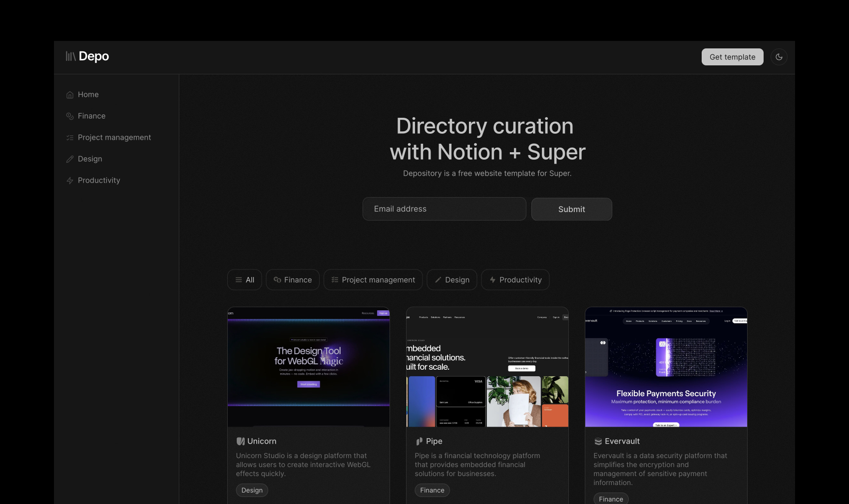The width and height of the screenshot is (849, 504).
Task: Focus the Email address input field
Action: 444,209
